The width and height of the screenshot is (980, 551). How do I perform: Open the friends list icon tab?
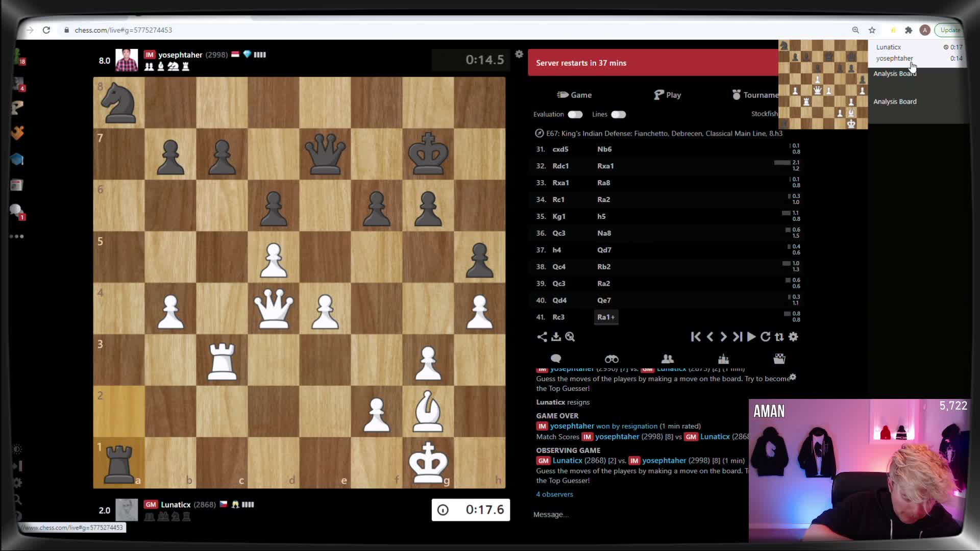point(668,359)
